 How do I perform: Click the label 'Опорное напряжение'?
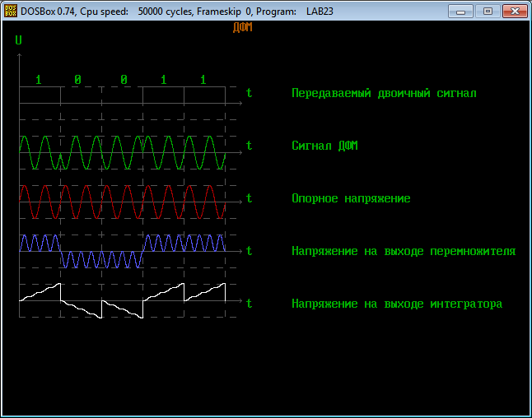[351, 198]
